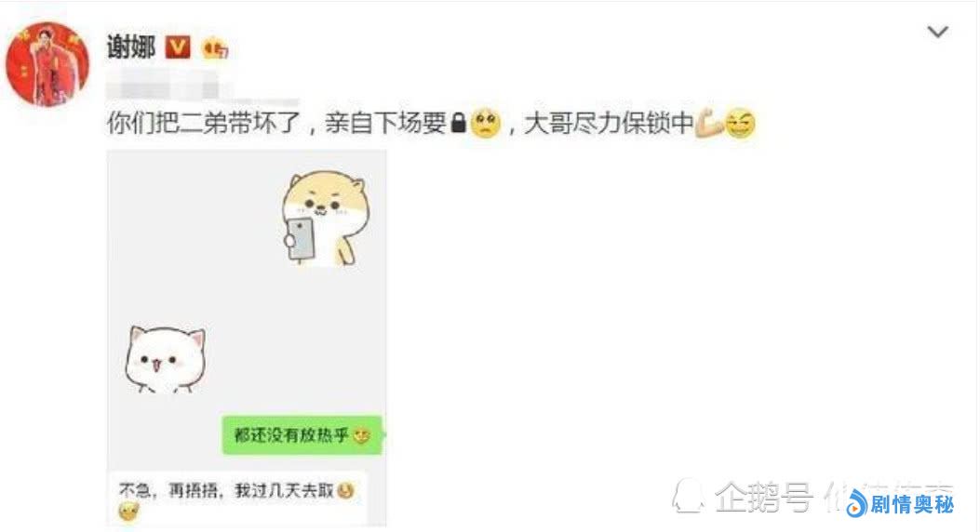
Task: Click the blue play logo watermark
Action: (x=857, y=504)
